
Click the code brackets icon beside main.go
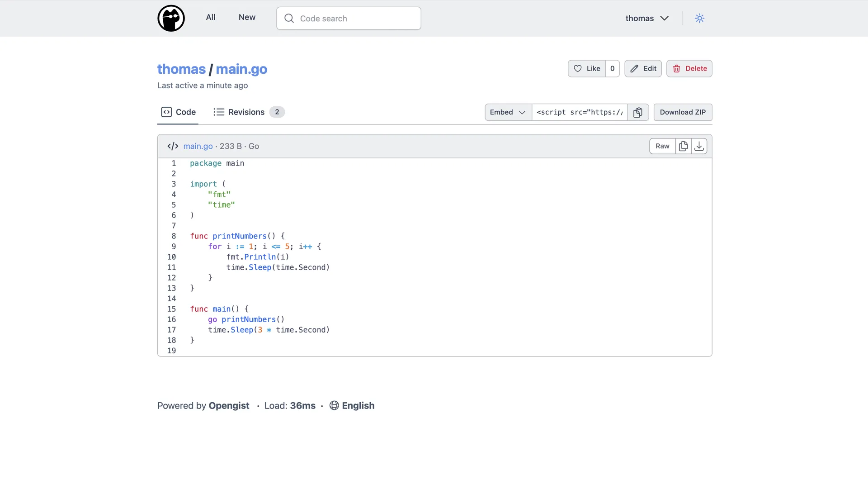pyautogui.click(x=173, y=146)
